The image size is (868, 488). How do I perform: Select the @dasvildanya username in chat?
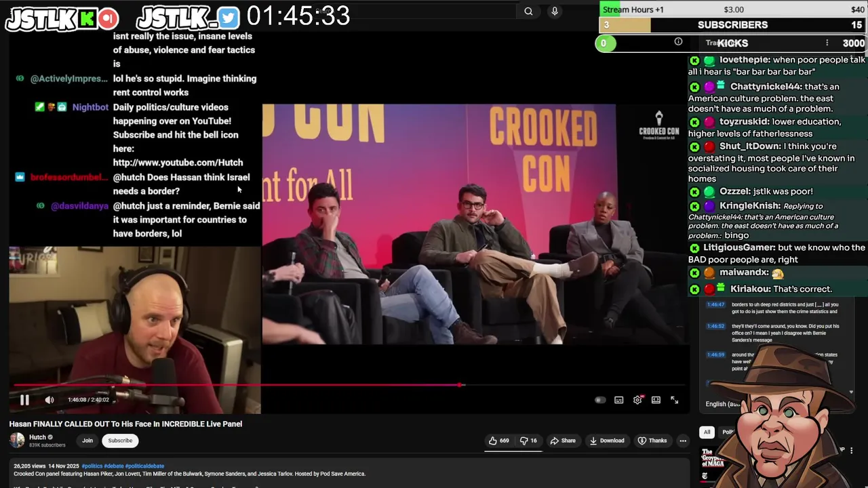point(79,206)
